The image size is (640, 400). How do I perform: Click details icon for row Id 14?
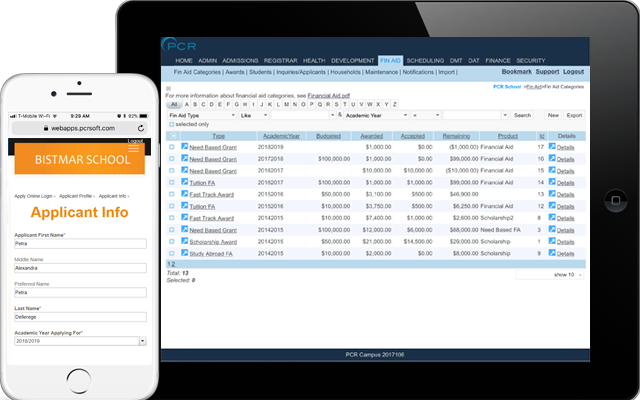552,182
